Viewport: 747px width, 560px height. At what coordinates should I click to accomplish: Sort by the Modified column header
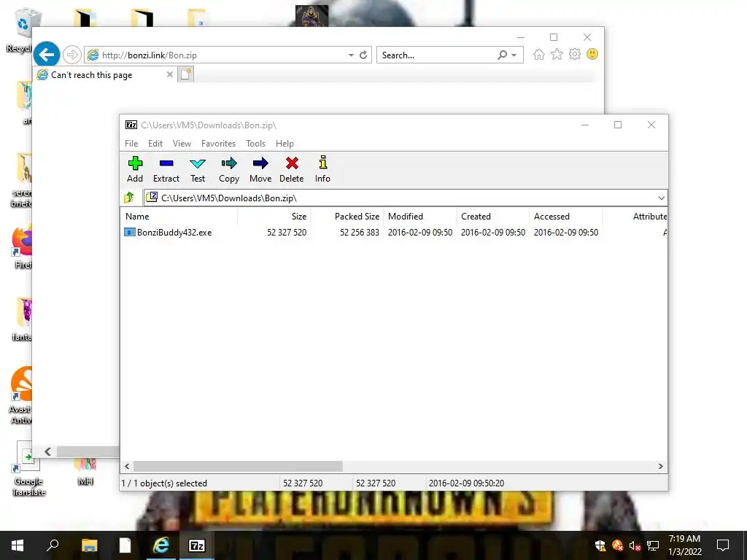pyautogui.click(x=419, y=216)
